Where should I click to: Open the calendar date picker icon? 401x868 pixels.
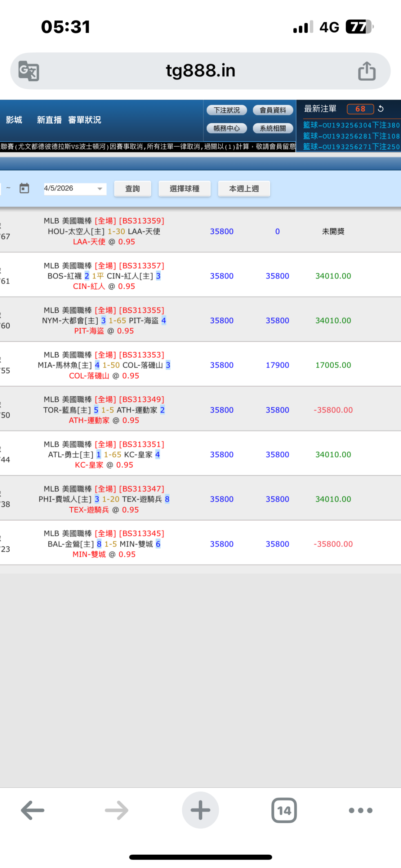pos(25,188)
